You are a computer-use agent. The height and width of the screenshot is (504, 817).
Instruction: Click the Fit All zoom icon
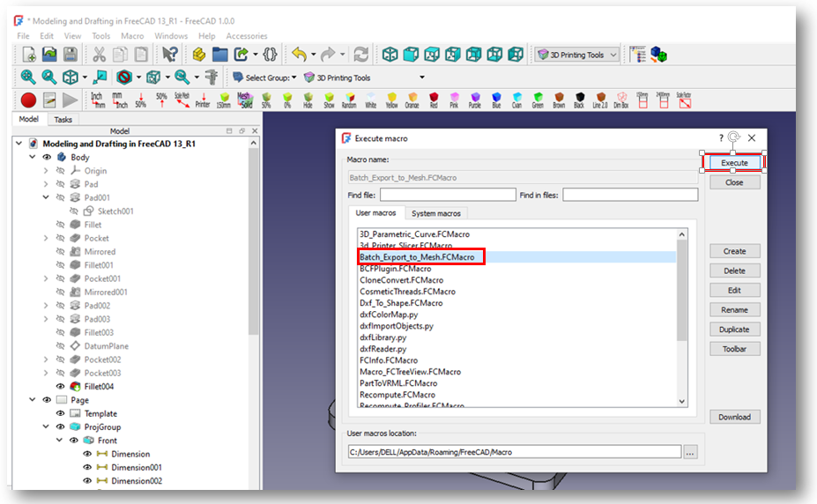pos(28,78)
